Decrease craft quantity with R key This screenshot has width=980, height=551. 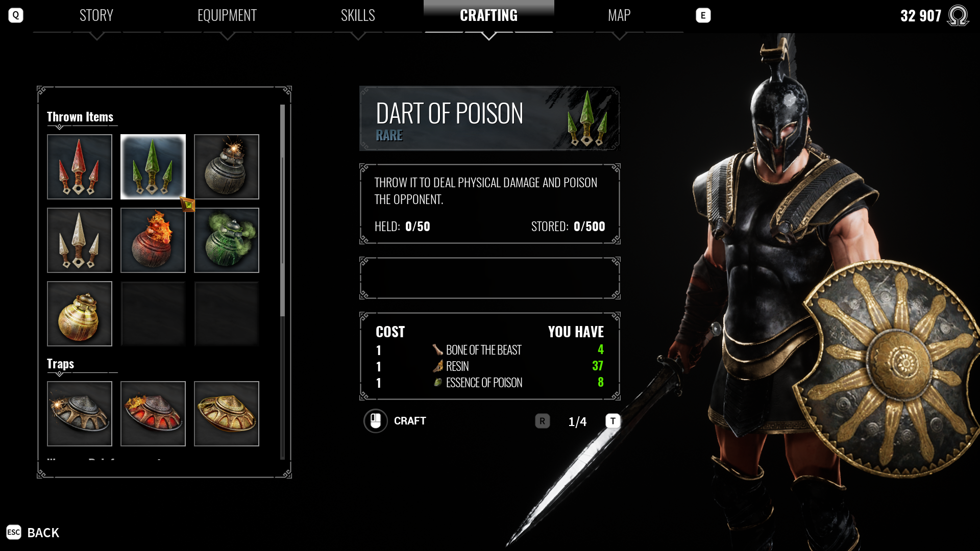[x=543, y=421]
